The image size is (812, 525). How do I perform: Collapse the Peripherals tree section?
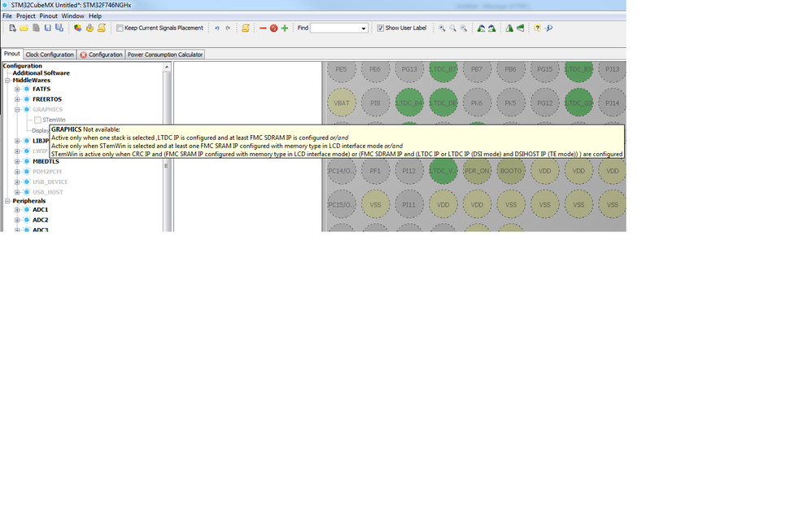click(7, 201)
